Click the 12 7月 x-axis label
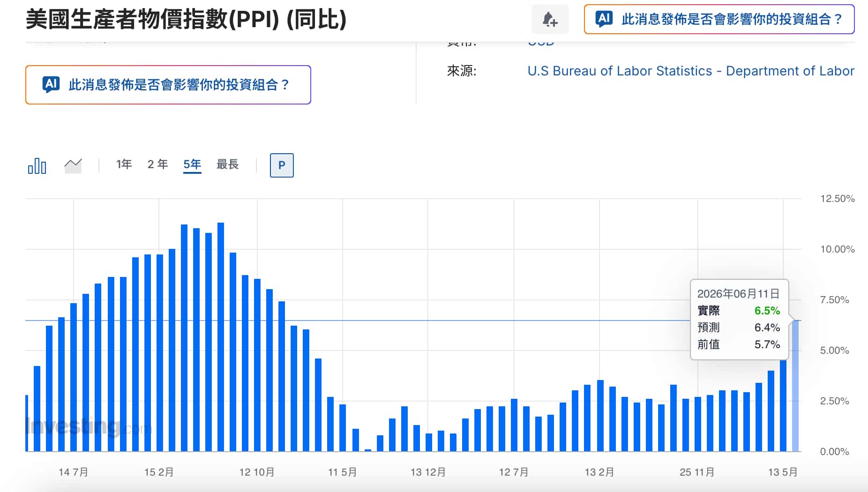The width and height of the screenshot is (868, 492). [x=514, y=472]
